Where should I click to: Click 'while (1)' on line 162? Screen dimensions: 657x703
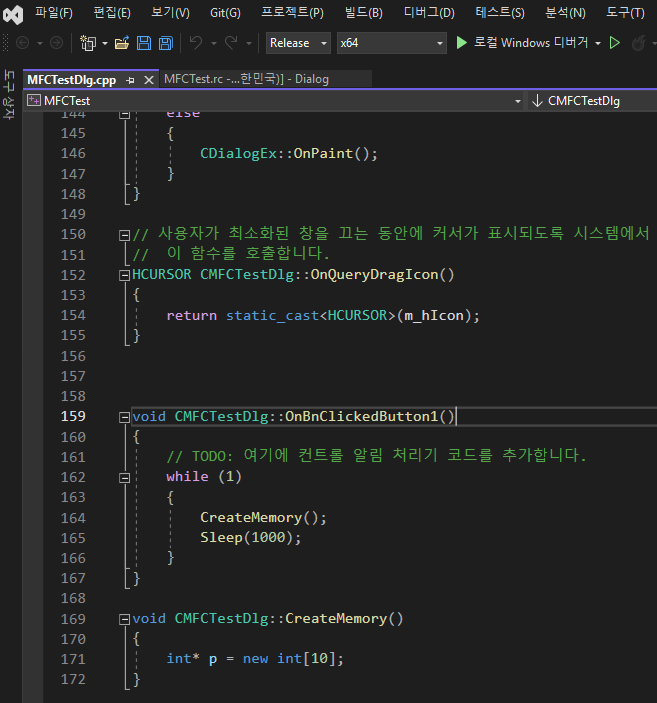(204, 477)
